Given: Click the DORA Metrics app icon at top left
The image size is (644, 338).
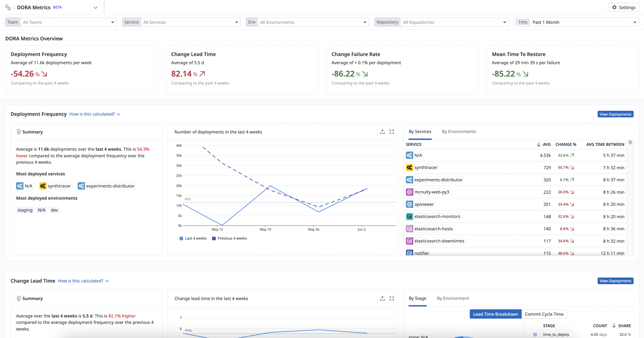Looking at the screenshot, I should tap(8, 7).
